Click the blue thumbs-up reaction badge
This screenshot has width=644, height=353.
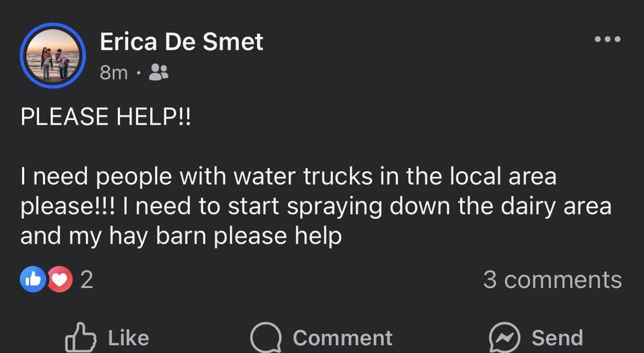point(33,279)
